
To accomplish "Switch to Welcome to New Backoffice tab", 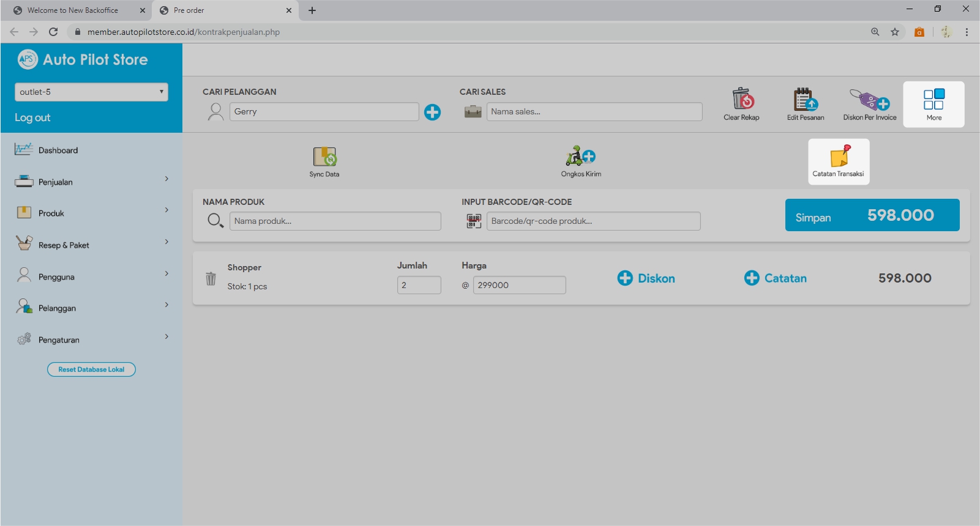I will click(x=73, y=10).
